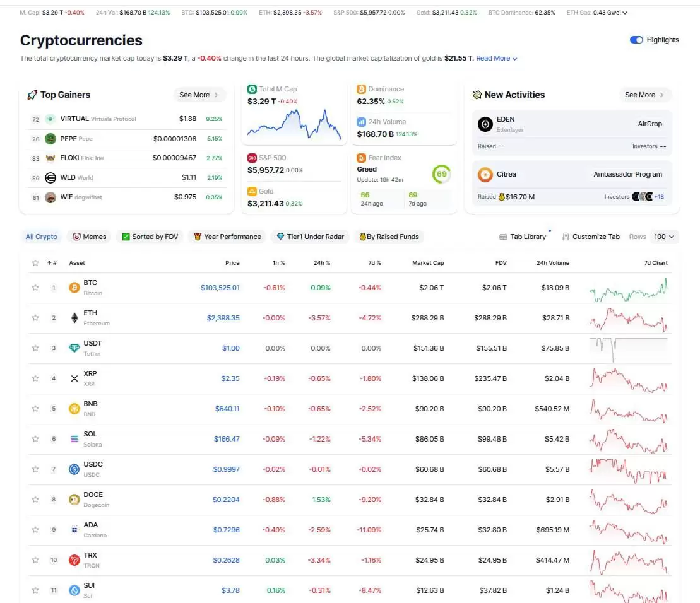Click the Ethereum diamond logo icon

pos(74,318)
